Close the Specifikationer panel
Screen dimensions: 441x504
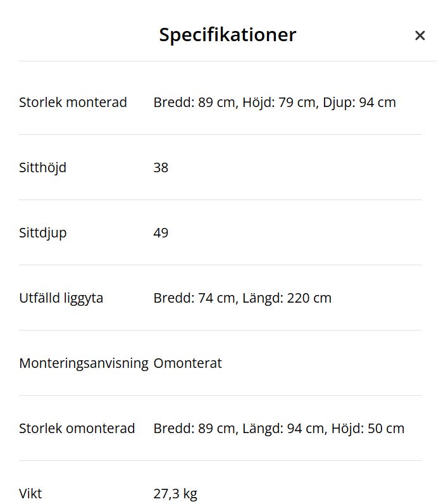tap(419, 35)
